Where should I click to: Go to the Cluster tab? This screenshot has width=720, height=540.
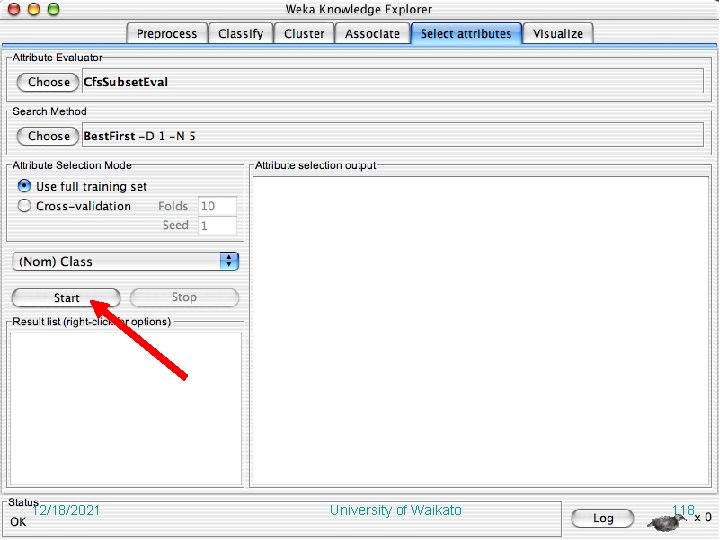pyautogui.click(x=304, y=34)
